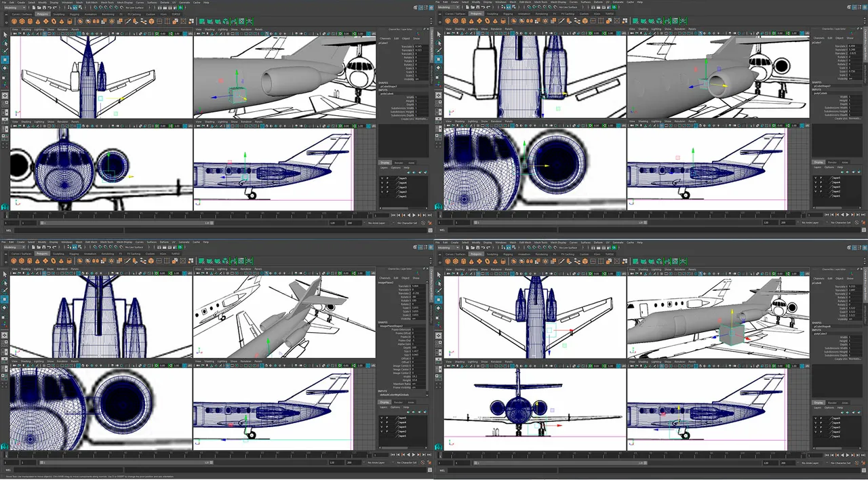Create a polygon cube from top-left shelf
This screenshot has width=868, height=480.
tap(22, 21)
